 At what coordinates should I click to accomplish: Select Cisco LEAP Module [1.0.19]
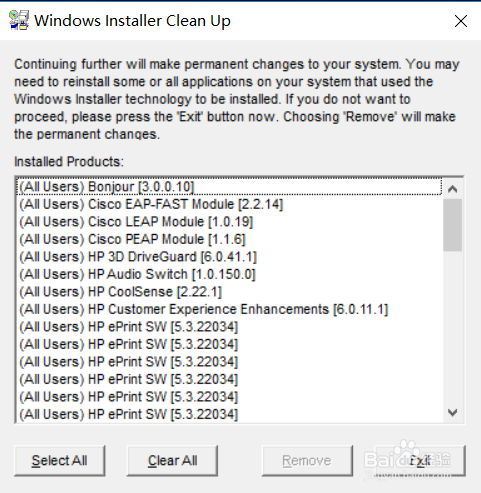[229, 222]
